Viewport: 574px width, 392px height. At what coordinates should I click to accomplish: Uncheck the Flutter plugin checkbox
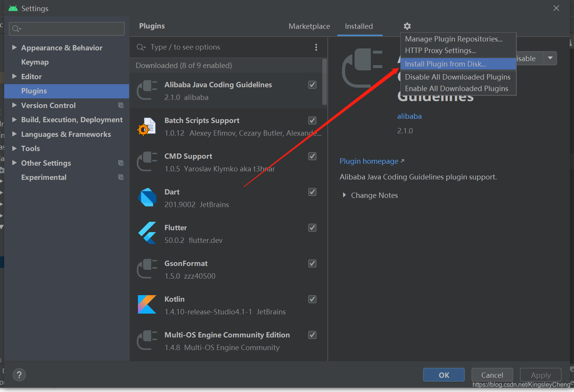click(x=312, y=228)
